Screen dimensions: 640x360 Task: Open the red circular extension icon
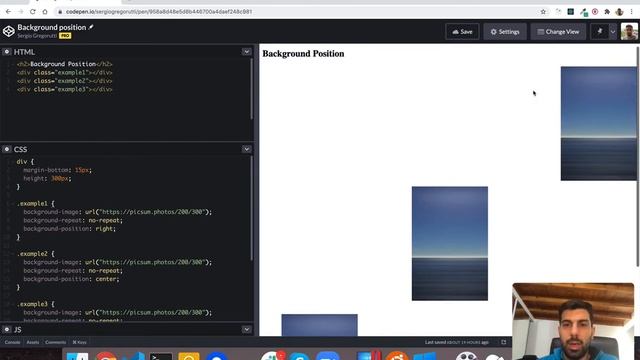[595, 12]
